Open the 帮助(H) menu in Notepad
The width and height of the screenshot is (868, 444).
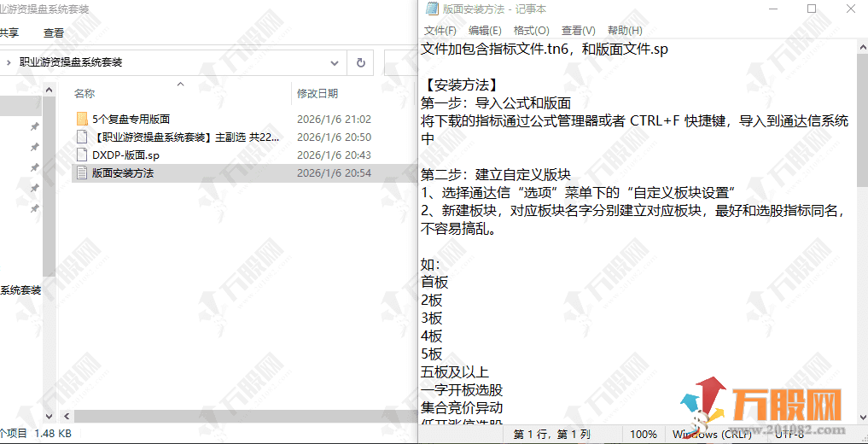625,30
